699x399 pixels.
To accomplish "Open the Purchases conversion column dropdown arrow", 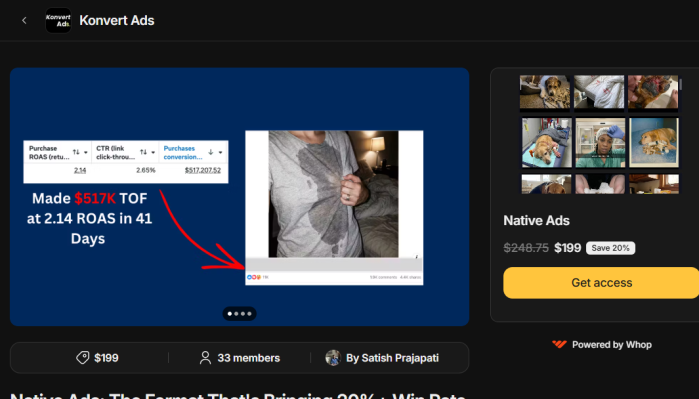I will (220, 152).
